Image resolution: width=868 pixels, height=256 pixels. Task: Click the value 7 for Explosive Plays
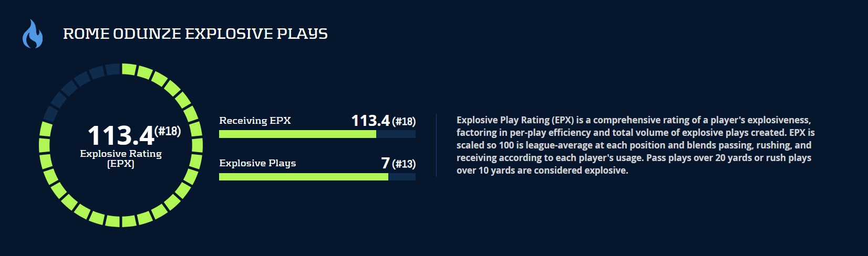point(385,163)
